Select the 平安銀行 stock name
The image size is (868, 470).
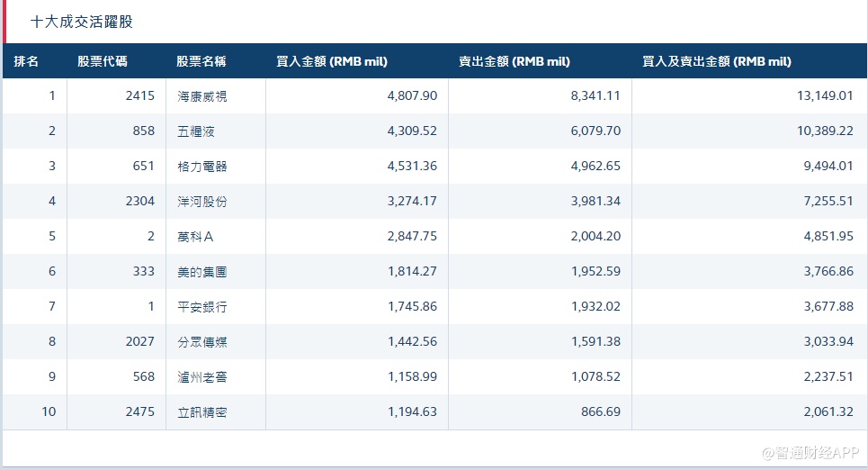202,306
